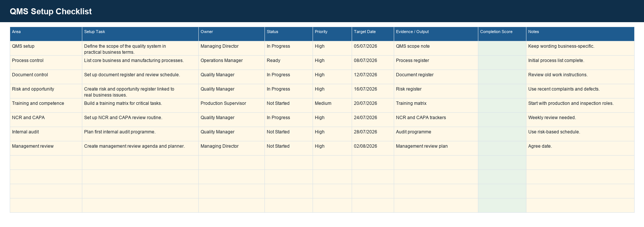Click the 'Agree date.' note
The width and height of the screenshot is (644, 227).
click(x=580, y=148)
